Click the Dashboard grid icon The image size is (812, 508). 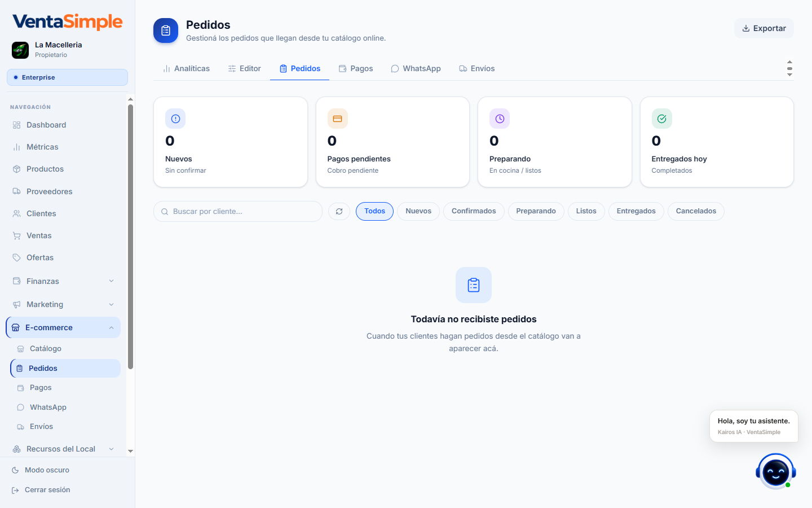coord(16,125)
